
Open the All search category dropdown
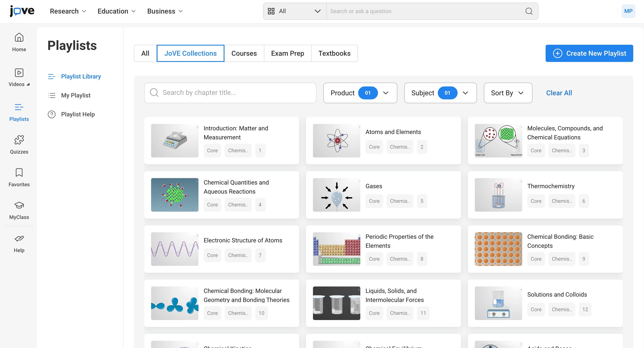(x=294, y=11)
